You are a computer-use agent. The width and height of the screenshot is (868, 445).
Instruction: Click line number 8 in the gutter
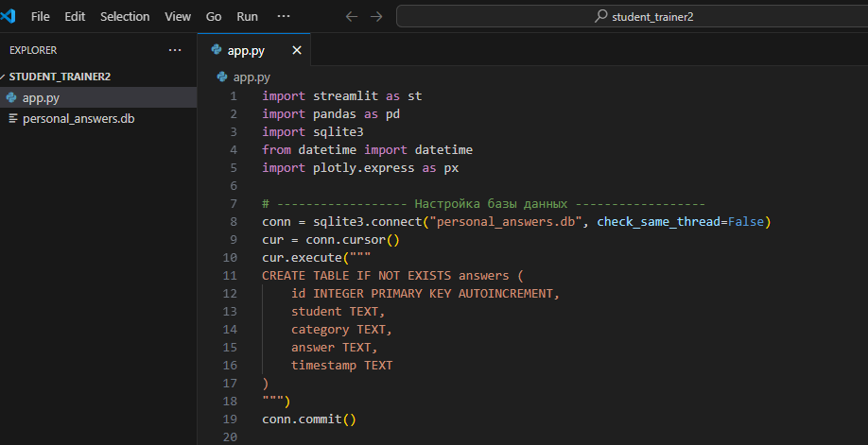pyautogui.click(x=233, y=221)
